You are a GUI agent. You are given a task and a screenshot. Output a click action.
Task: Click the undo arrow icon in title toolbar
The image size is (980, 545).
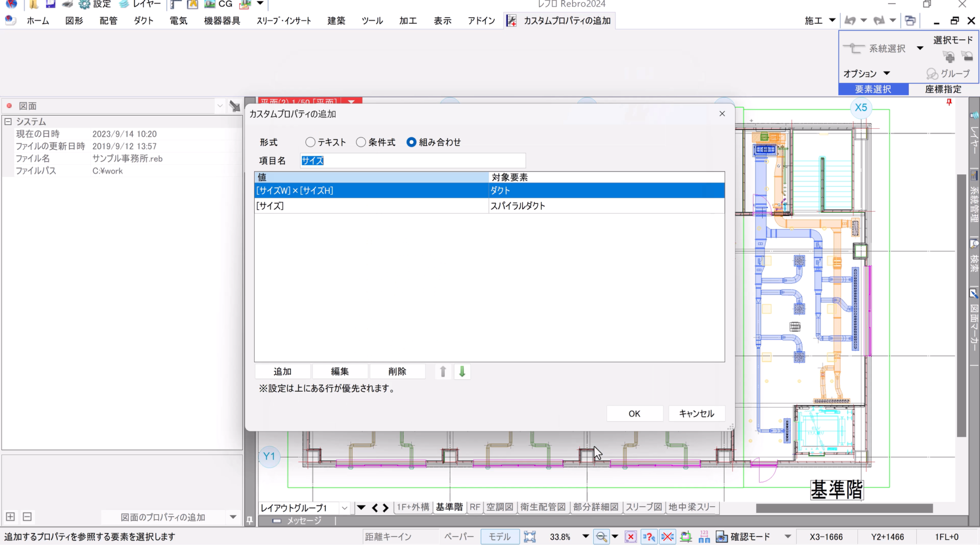click(x=850, y=21)
